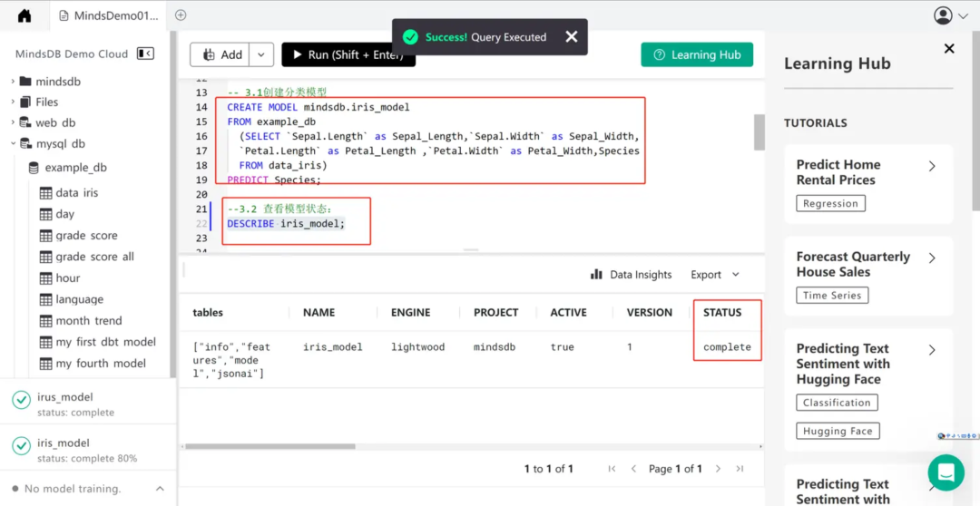The height and width of the screenshot is (506, 980).
Task: Open the Export dropdown
Action: coord(715,274)
